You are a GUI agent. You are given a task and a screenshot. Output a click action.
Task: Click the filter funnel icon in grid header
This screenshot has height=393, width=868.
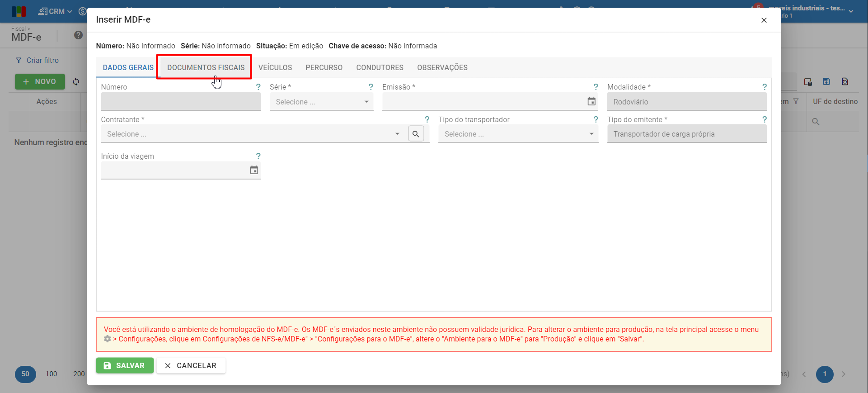point(796,101)
